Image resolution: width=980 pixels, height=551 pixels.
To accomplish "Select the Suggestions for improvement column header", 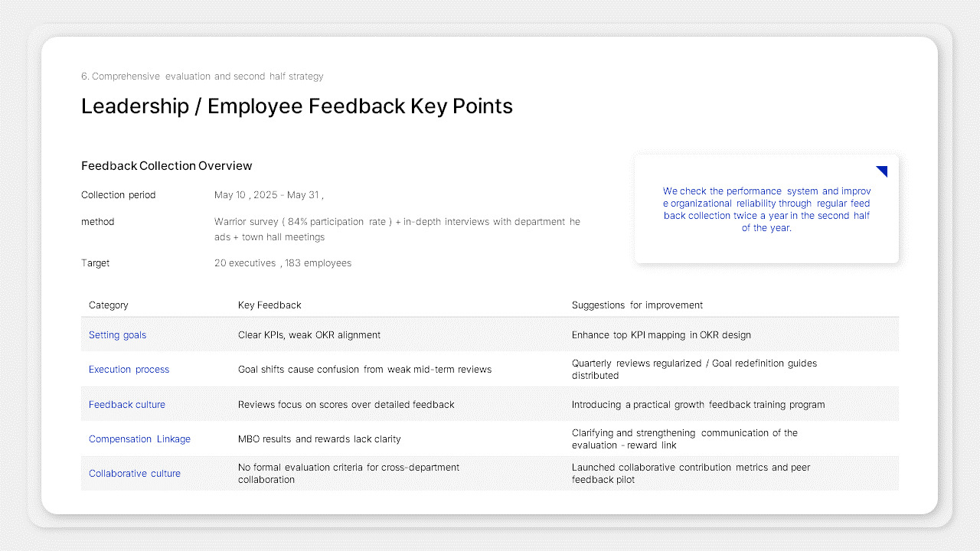I will coord(637,305).
